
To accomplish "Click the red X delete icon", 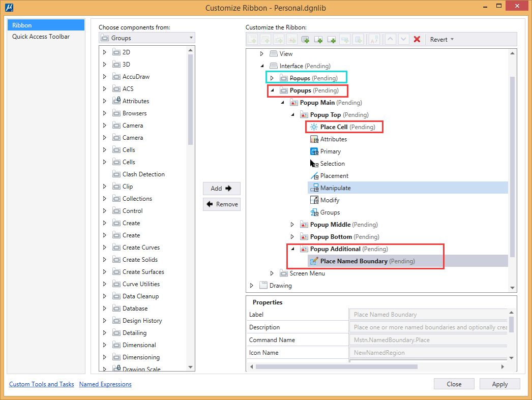I will click(x=417, y=39).
